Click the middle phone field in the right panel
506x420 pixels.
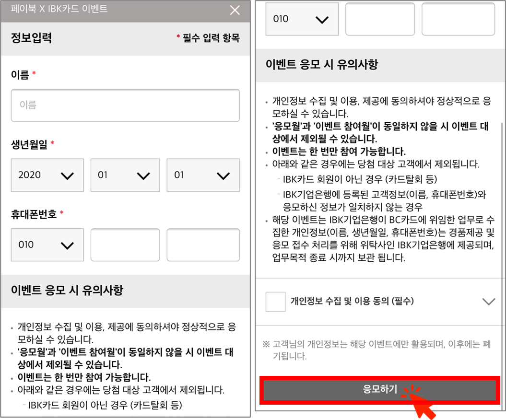point(380,19)
